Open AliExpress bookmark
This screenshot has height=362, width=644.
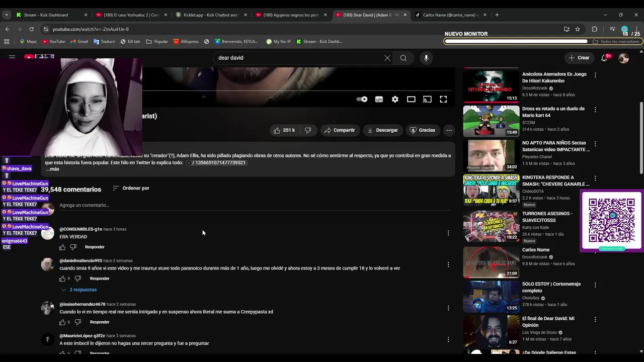[186, 42]
